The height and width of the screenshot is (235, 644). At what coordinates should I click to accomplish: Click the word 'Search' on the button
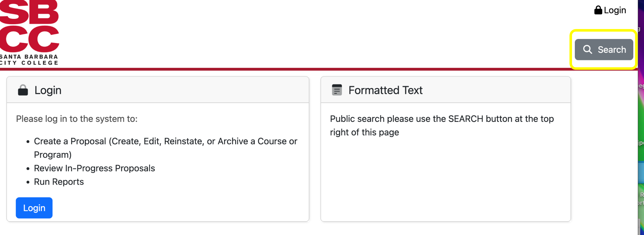click(612, 50)
